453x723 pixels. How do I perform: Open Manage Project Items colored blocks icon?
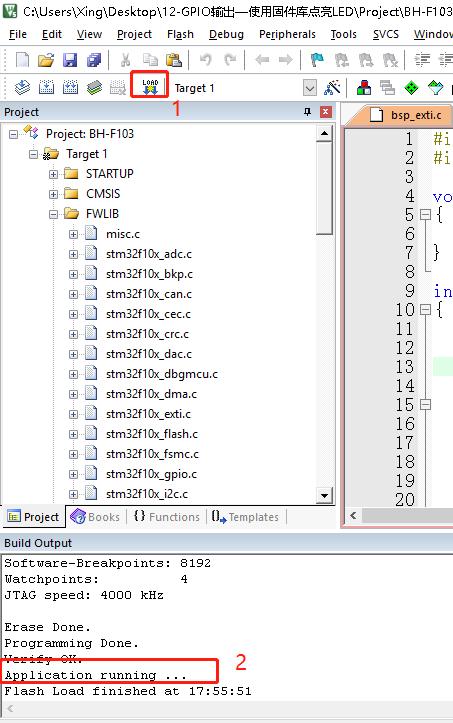[x=364, y=87]
